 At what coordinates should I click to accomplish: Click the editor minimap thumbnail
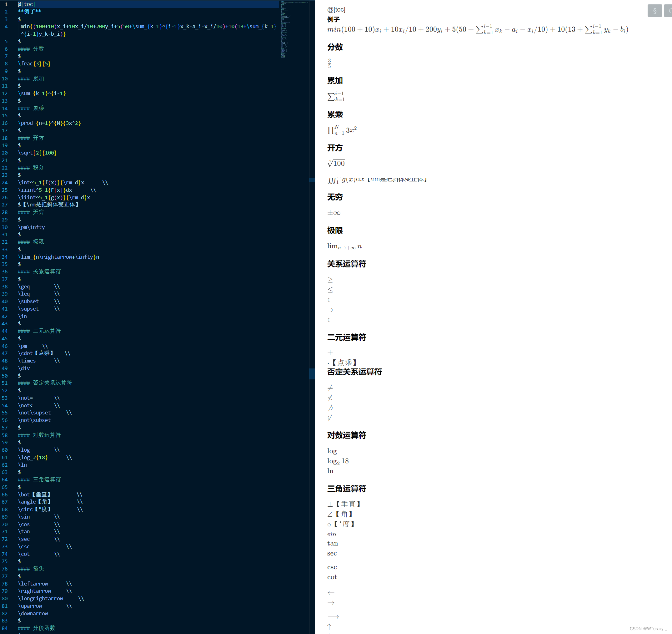[x=294, y=29]
